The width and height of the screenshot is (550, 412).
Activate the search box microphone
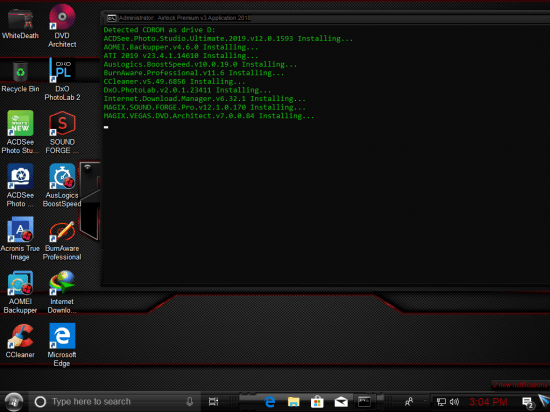click(x=190, y=402)
